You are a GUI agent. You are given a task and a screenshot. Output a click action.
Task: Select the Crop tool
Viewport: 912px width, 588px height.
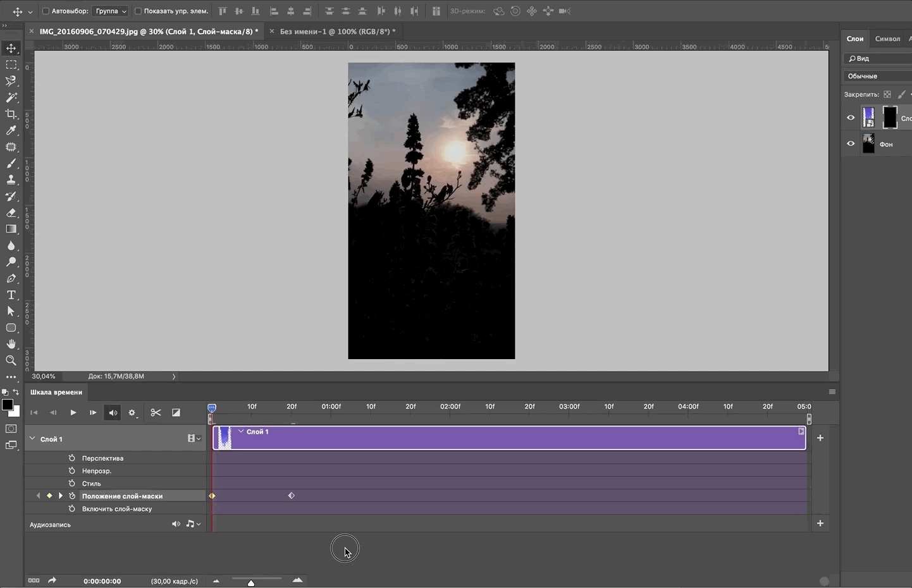click(11, 114)
